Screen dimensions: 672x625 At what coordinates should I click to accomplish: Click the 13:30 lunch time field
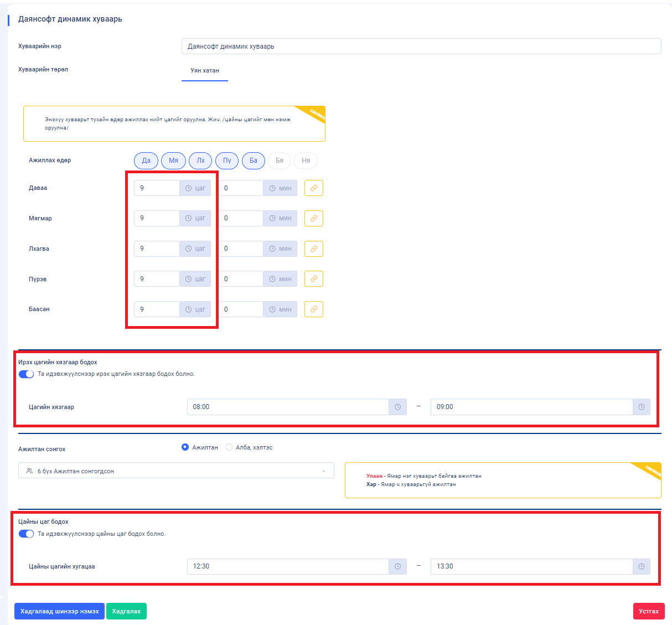[531, 566]
